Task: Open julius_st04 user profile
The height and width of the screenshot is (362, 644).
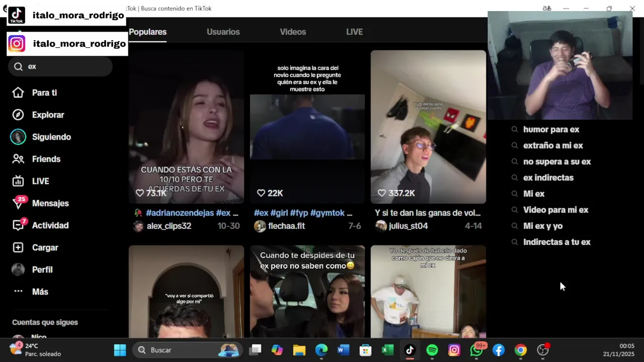Action: pos(408,226)
